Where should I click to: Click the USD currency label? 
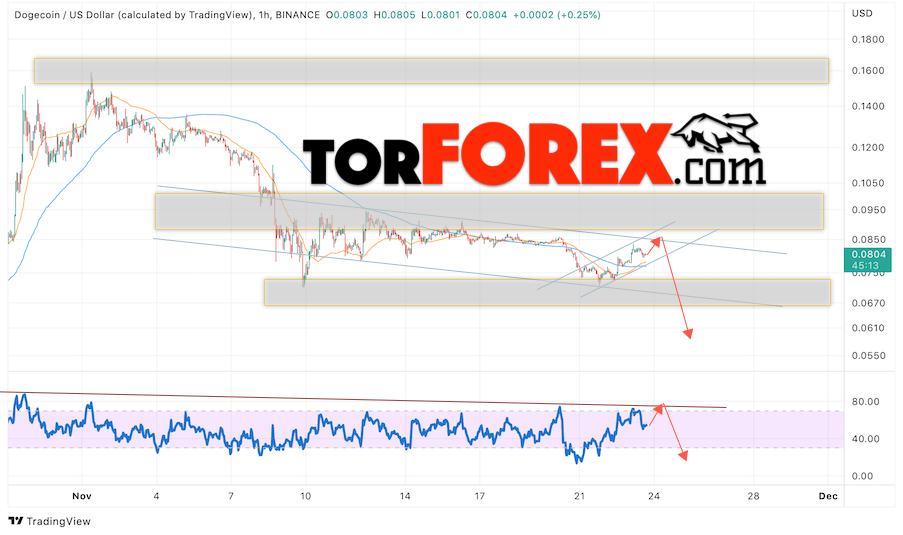click(862, 13)
